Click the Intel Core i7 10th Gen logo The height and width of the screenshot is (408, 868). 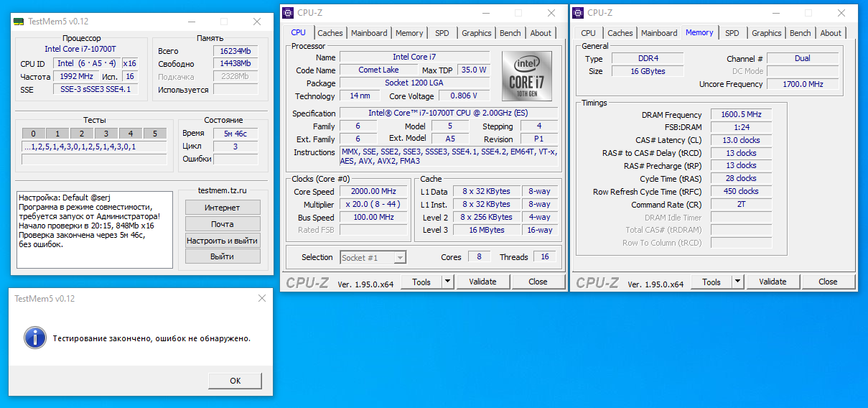526,75
